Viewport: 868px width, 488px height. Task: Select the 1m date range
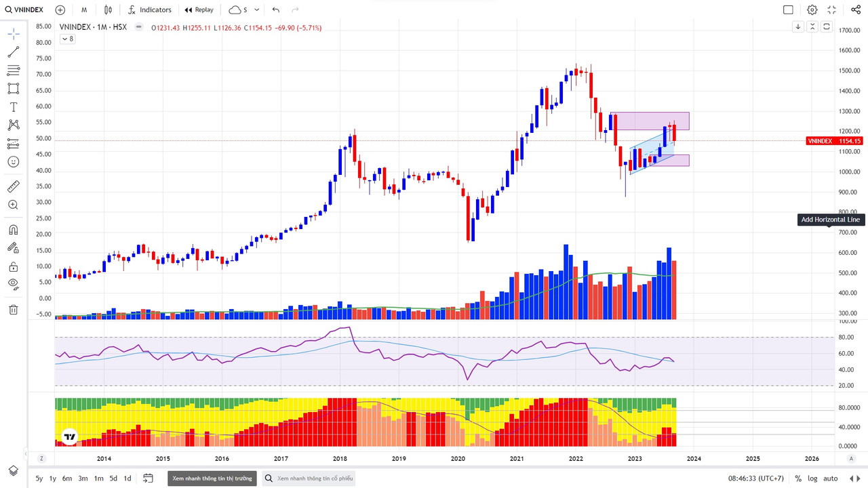coord(99,479)
